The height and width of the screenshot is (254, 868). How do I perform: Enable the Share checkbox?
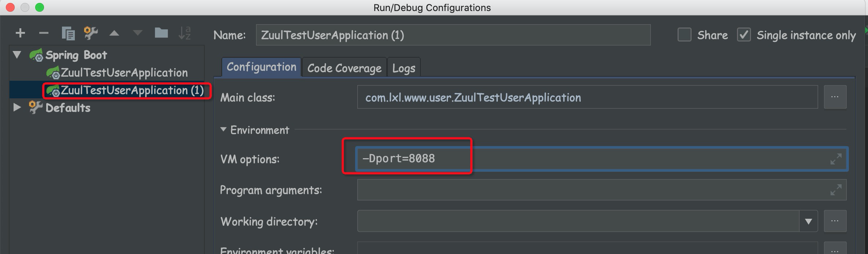coord(684,35)
